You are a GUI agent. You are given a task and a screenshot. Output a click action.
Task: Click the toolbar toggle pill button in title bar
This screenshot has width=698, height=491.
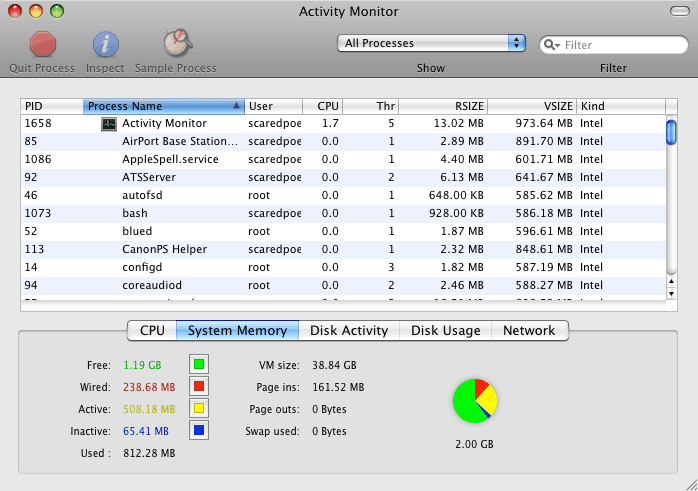pyautogui.click(x=679, y=11)
